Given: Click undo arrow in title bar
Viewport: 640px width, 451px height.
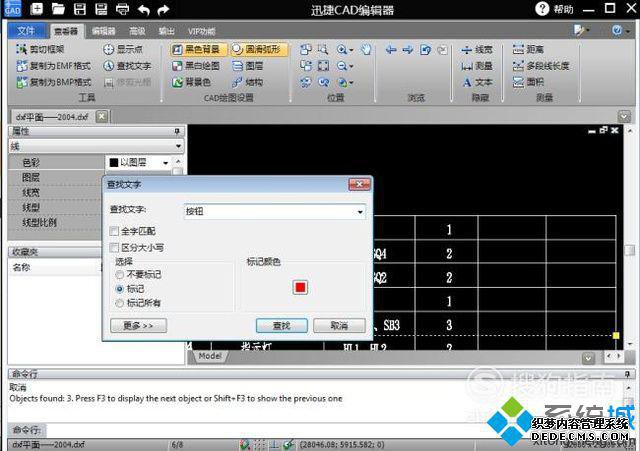Looking at the screenshot, I should coord(144,9).
